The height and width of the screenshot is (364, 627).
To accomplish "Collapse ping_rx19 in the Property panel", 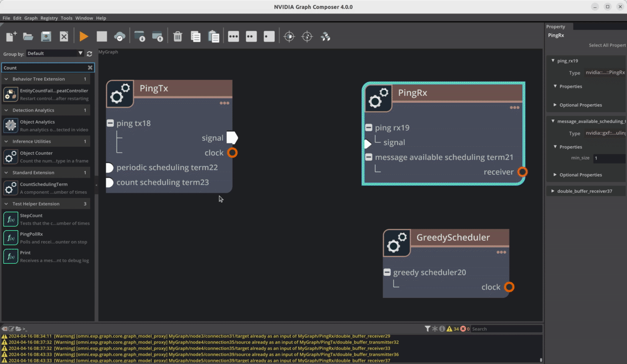I will [x=553, y=61].
